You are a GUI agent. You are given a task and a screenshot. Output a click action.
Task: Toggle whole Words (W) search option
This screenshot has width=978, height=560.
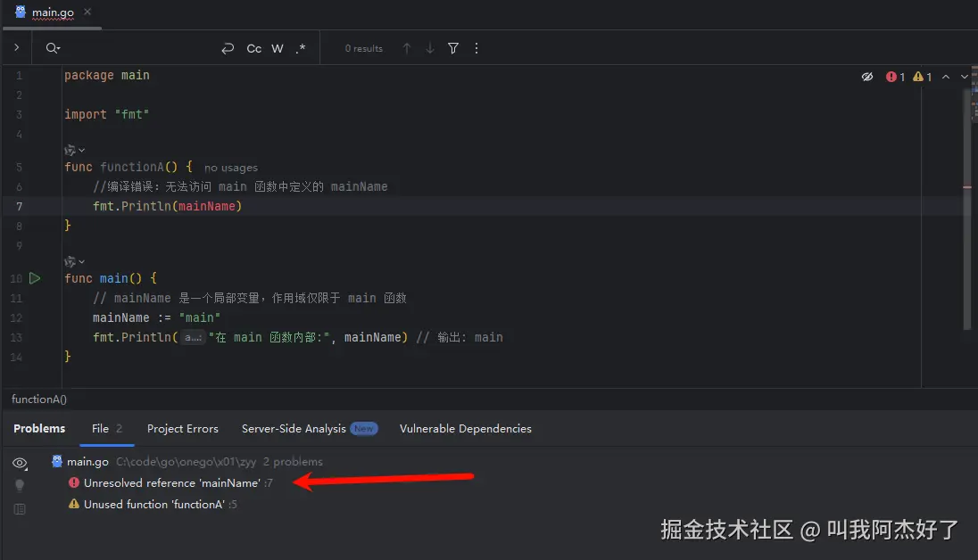point(278,48)
